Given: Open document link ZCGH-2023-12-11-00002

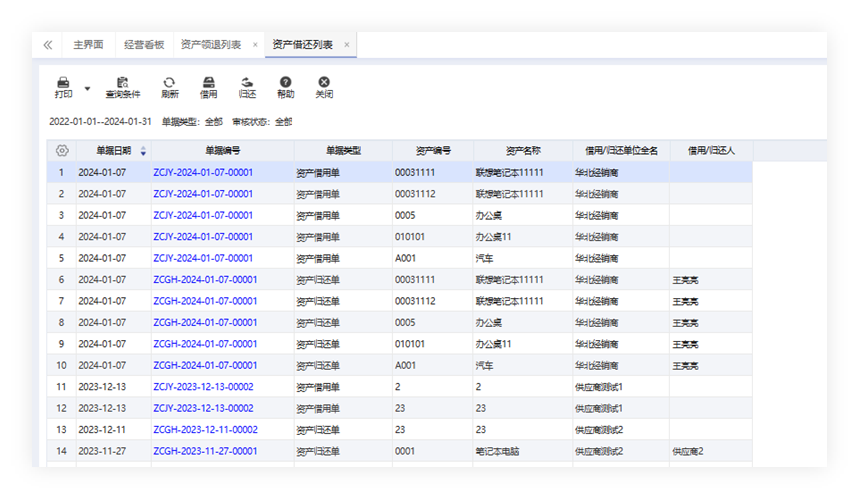Looking at the screenshot, I should click(205, 430).
